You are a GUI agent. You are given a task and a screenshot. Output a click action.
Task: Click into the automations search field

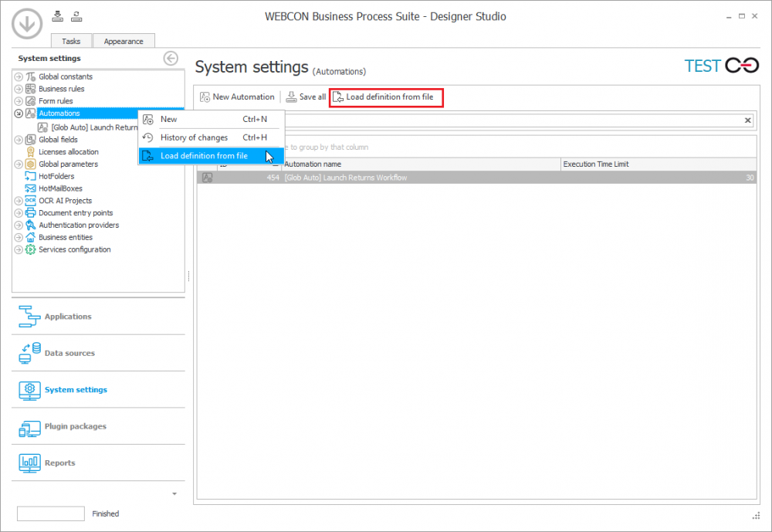point(512,120)
